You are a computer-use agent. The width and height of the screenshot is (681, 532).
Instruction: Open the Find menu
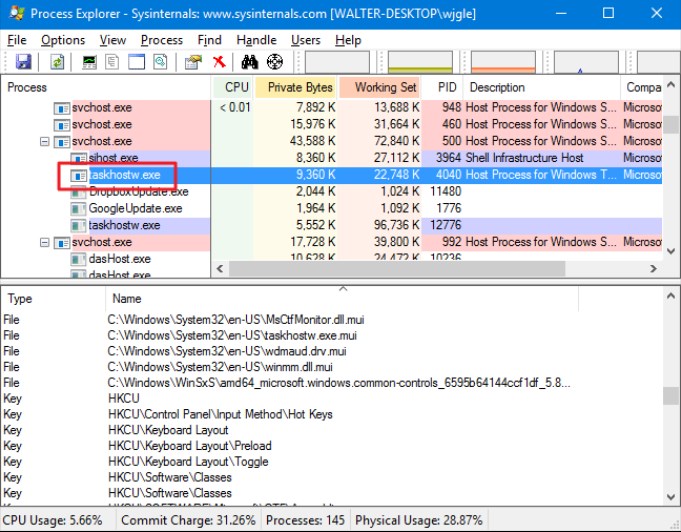[209, 40]
